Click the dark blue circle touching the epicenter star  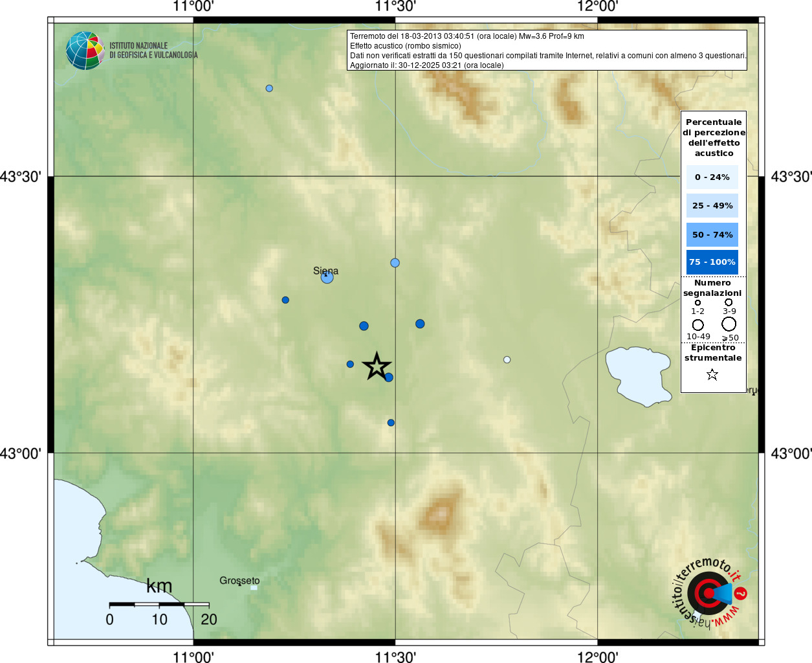click(x=389, y=377)
